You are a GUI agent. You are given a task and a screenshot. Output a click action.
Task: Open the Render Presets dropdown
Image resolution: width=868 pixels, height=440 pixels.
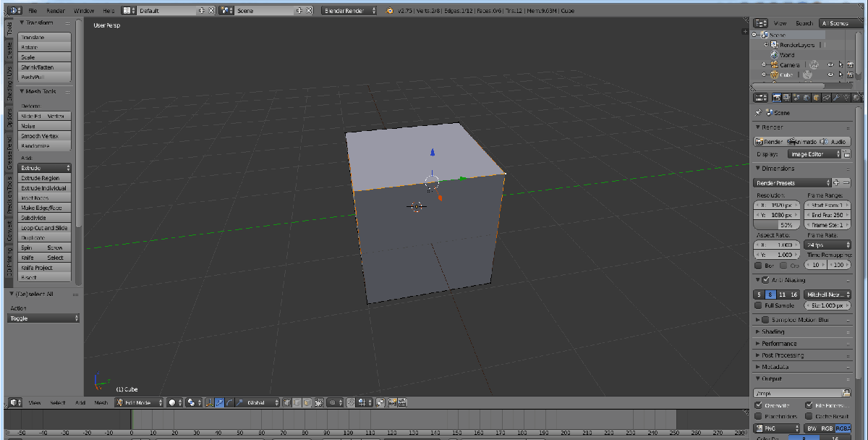(x=792, y=183)
